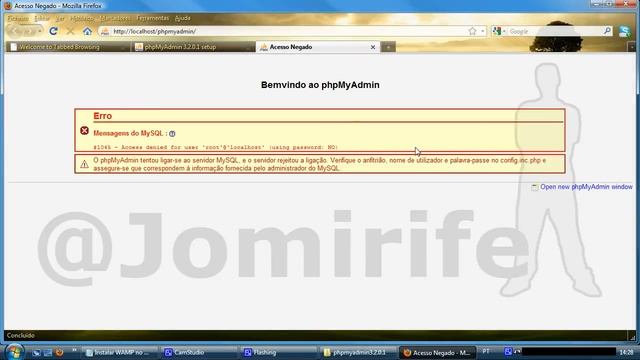
Task: Open the Ver menu
Action: click(60, 18)
